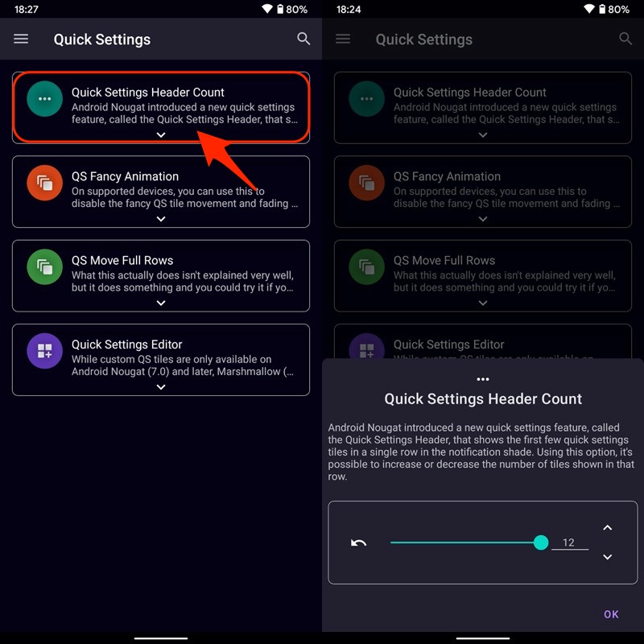Screen dimensions: 644x644
Task: Click the teal slider handle at 12
Action: (x=541, y=543)
